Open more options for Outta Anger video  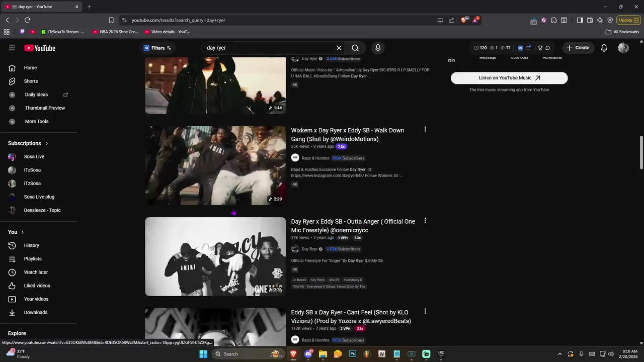pyautogui.click(x=425, y=220)
